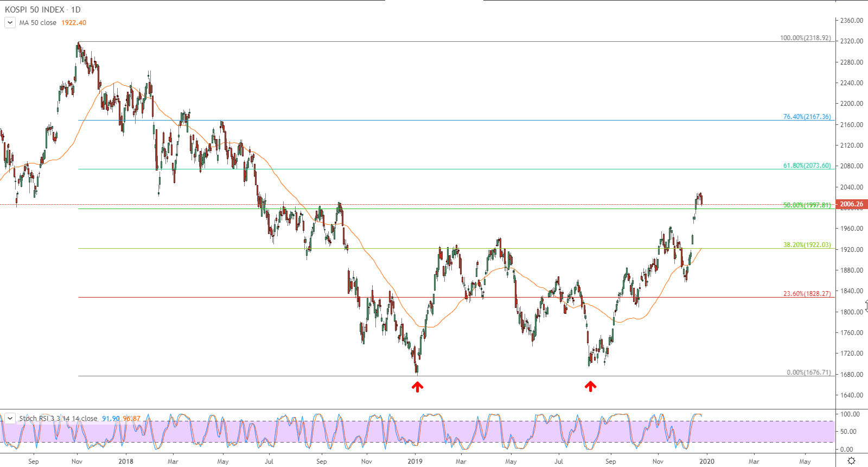Screen dimensions: 868x467
Task: Click the 2020 time axis label
Action: pyautogui.click(x=707, y=462)
